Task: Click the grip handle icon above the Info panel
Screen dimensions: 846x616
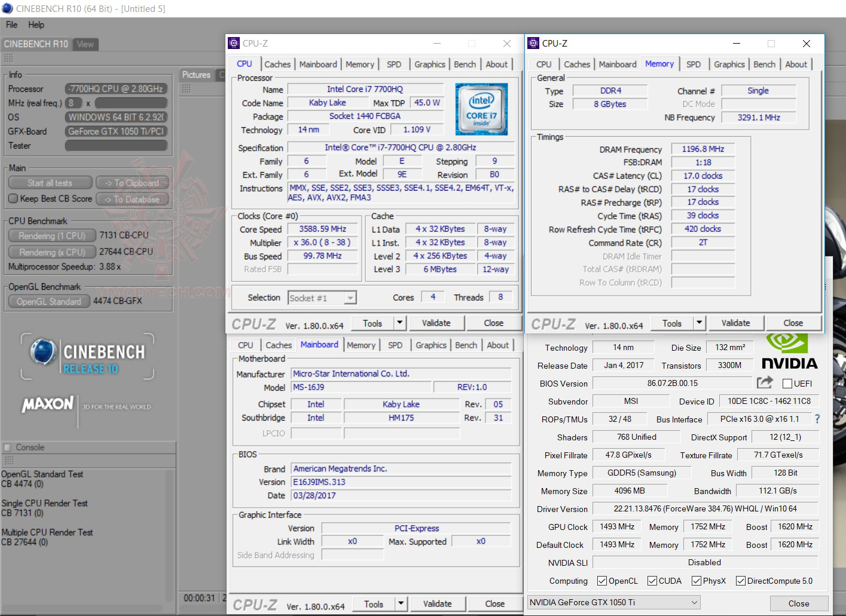Action: click(x=8, y=58)
